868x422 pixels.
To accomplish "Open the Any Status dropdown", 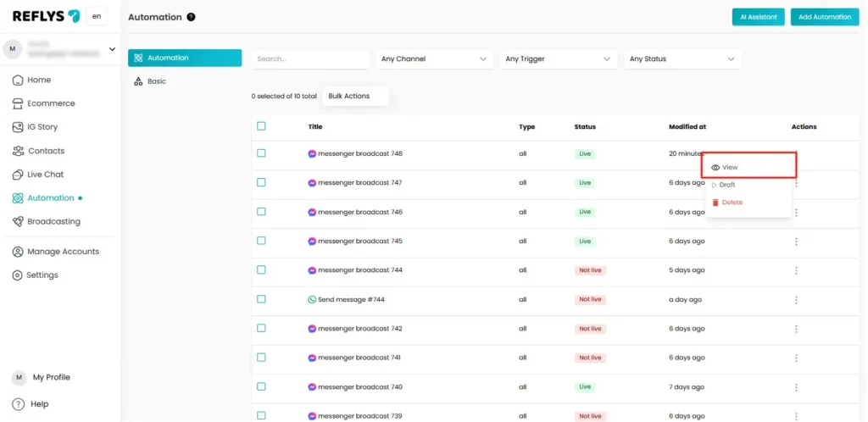I will [x=682, y=58].
